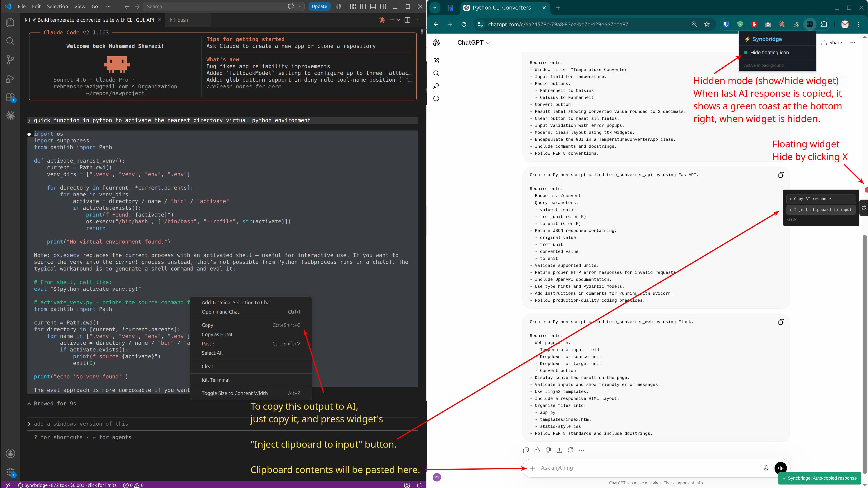
Task: Click the dictate microphone in ChatGPT composer
Action: (766, 468)
